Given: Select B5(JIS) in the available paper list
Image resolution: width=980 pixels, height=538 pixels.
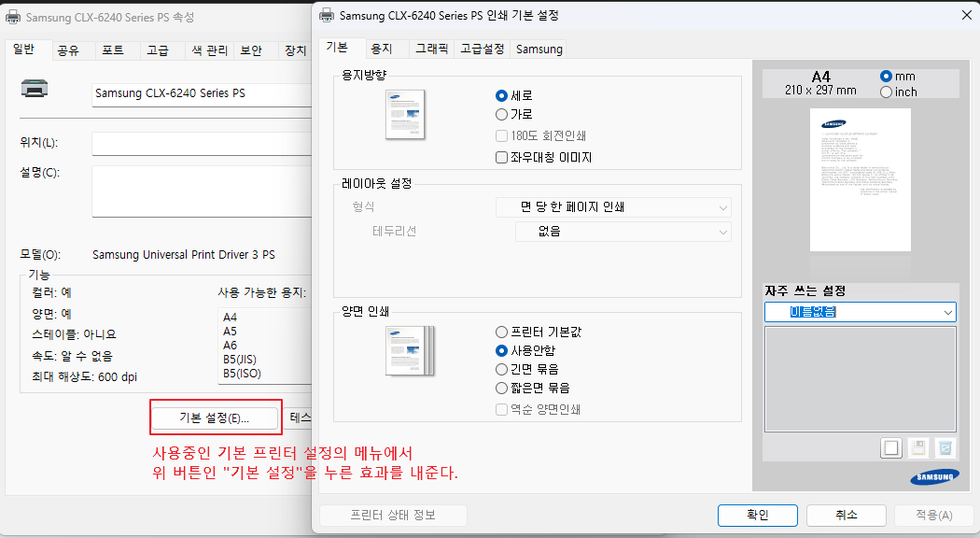Looking at the screenshot, I should [240, 360].
